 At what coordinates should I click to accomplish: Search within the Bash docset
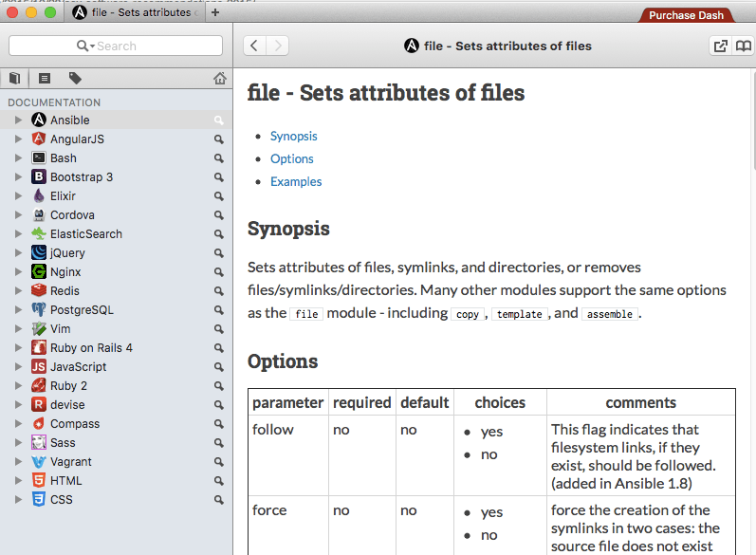coord(219,158)
